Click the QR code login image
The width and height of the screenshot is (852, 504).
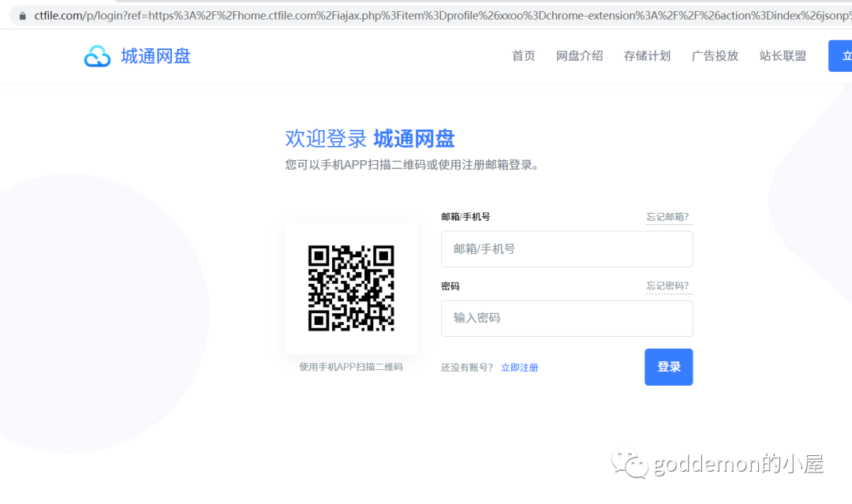[351, 288]
